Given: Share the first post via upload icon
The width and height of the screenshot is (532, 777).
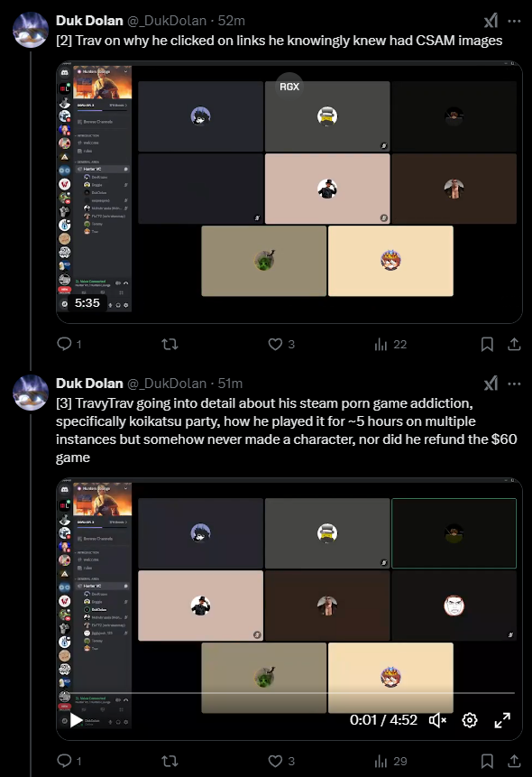Looking at the screenshot, I should 514,344.
